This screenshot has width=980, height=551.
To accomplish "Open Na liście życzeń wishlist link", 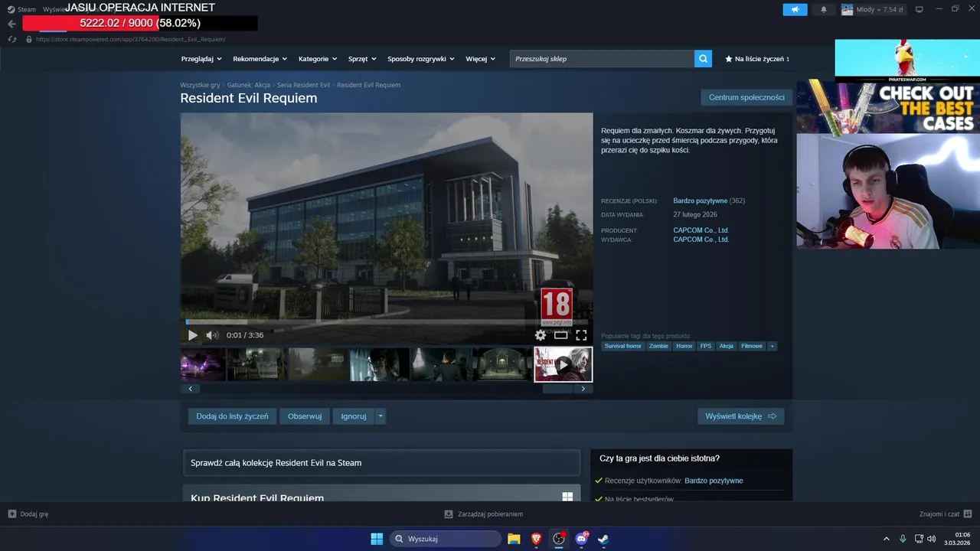I will [x=757, y=59].
